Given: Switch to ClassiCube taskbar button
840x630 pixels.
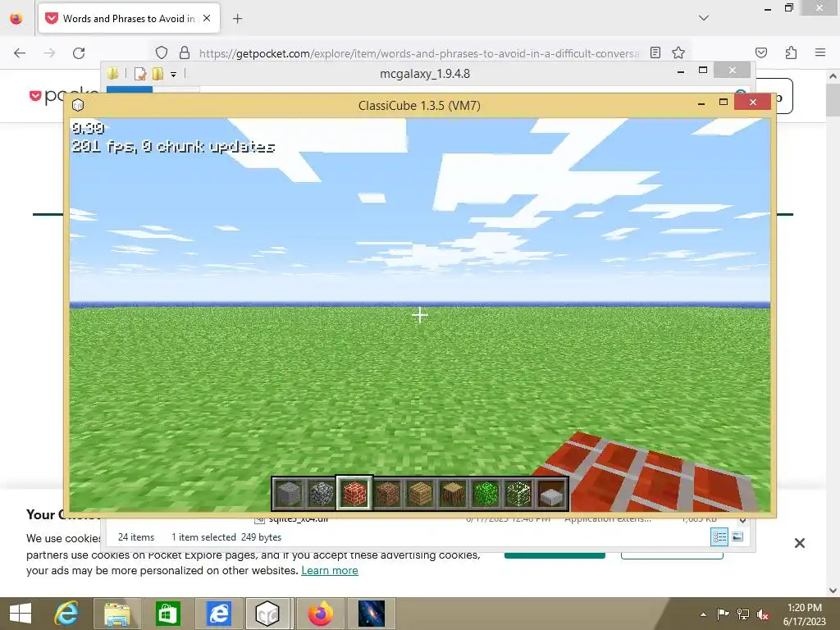Looking at the screenshot, I should click(268, 614).
